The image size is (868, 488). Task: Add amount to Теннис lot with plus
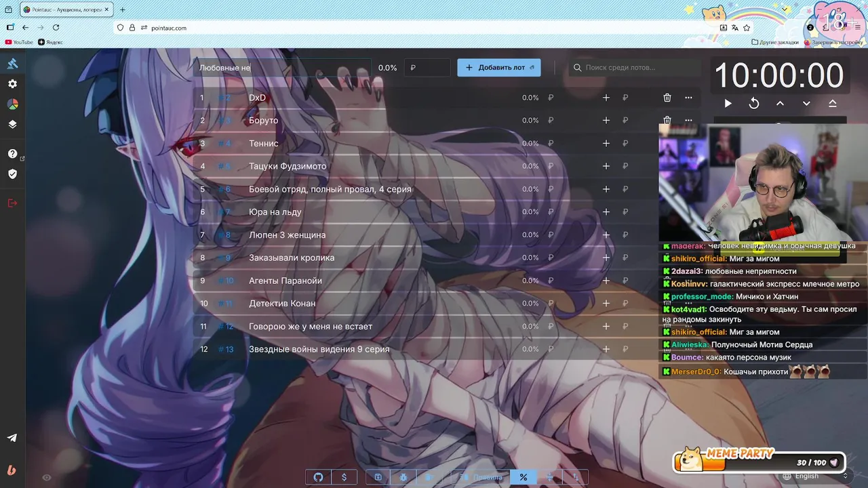point(606,144)
